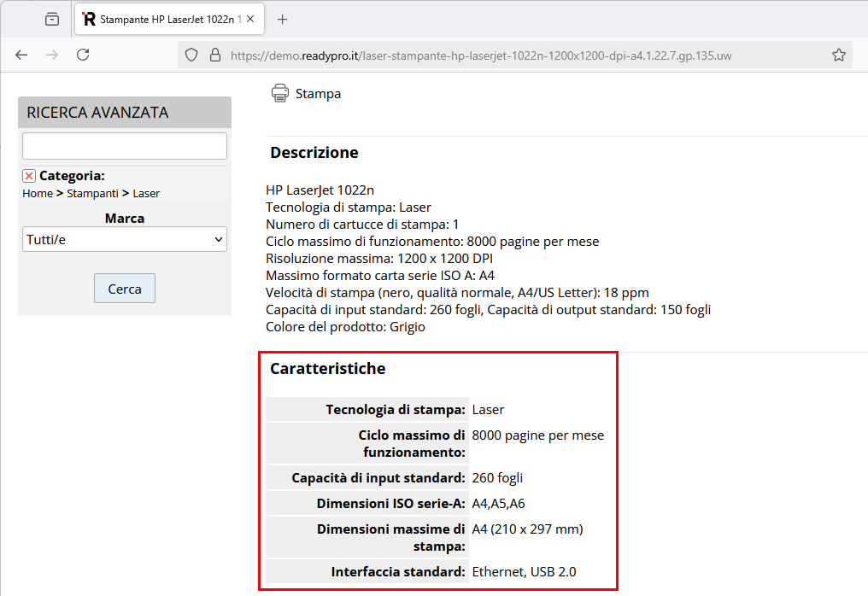Reload the page with the refresh icon
The width and height of the screenshot is (868, 596).
click(83, 55)
